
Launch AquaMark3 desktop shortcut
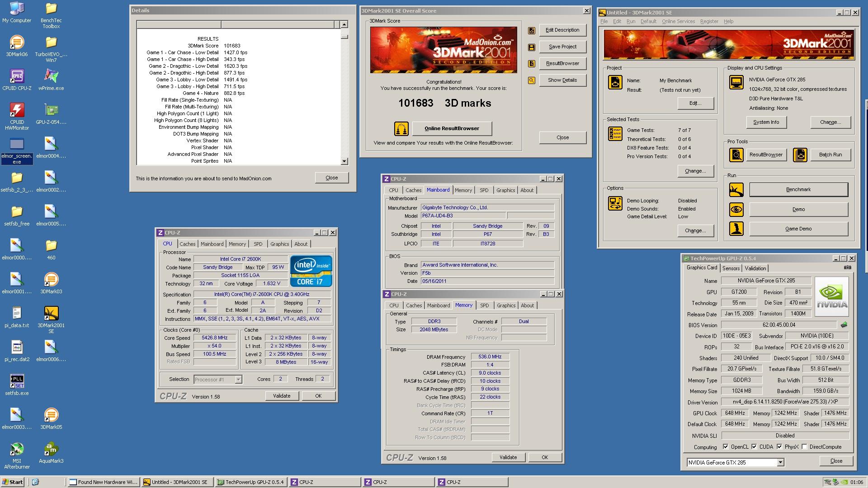(51, 453)
